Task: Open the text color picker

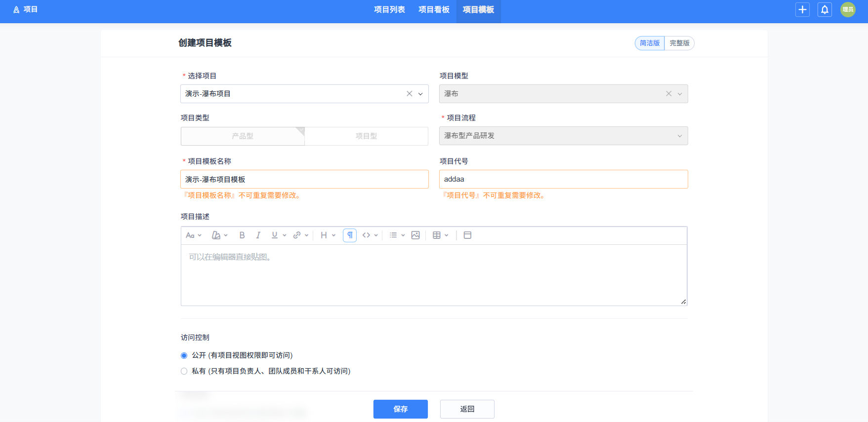Action: coord(219,235)
